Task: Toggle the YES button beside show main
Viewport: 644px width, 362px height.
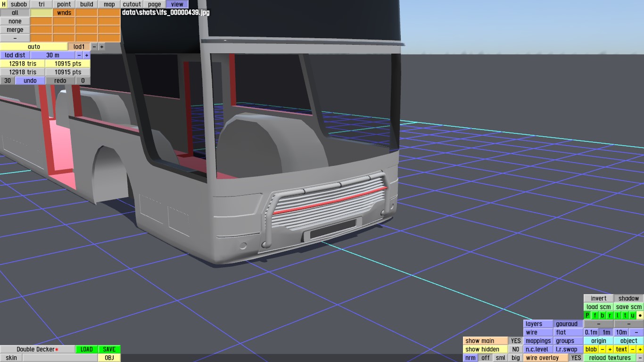Action: (x=516, y=341)
